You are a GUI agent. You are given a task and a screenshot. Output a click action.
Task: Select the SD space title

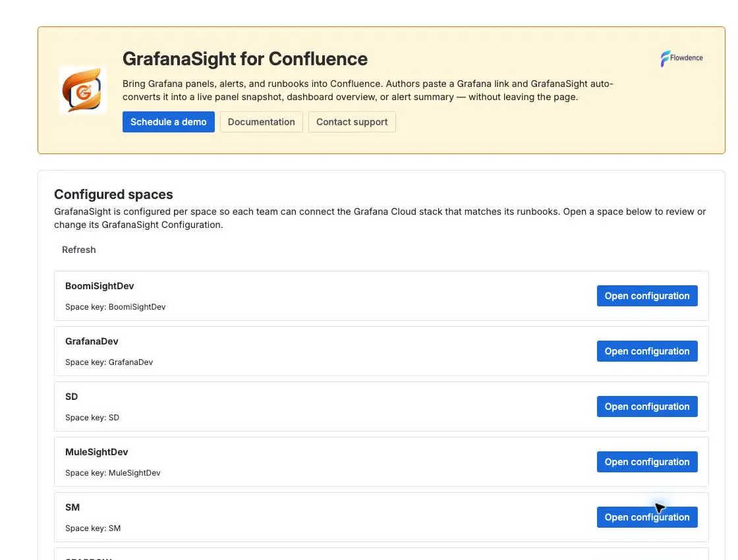(x=72, y=397)
